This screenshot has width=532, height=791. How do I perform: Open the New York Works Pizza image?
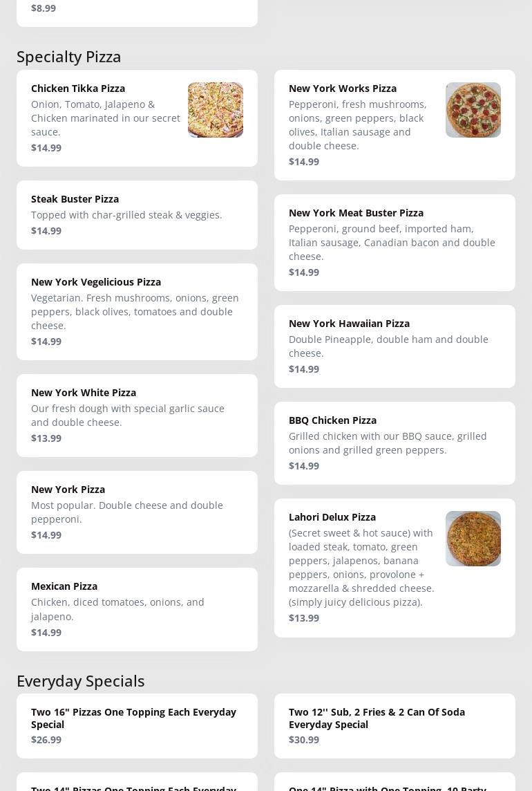click(473, 110)
